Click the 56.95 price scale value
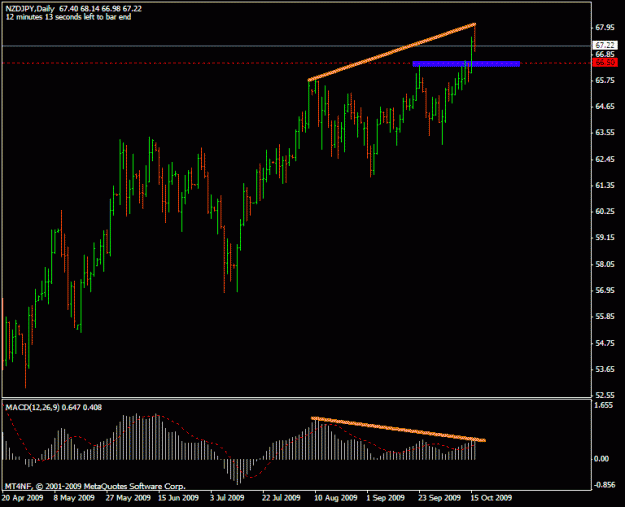 pos(604,290)
